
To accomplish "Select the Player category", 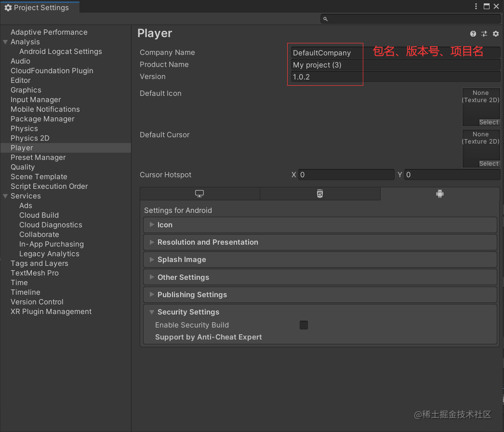I will tap(66, 148).
